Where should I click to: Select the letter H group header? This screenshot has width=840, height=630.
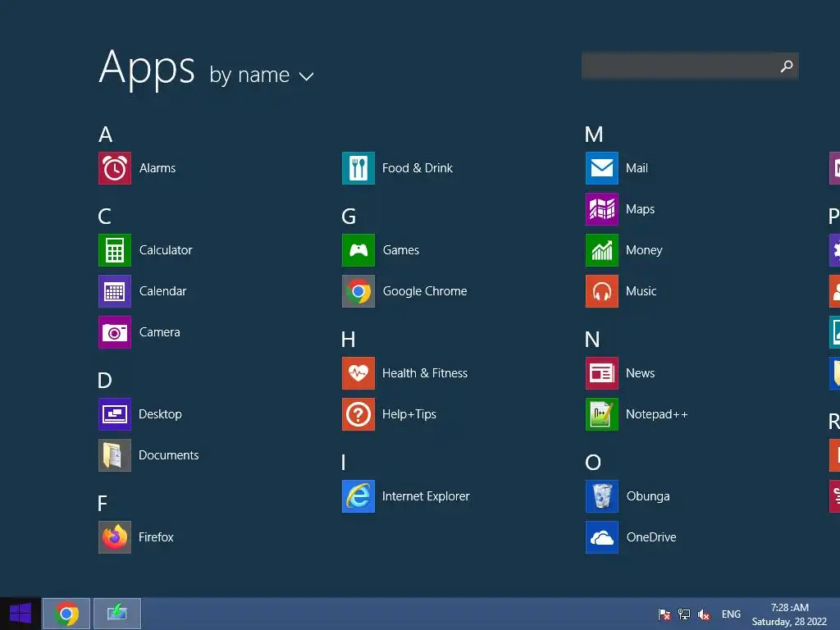pos(348,340)
